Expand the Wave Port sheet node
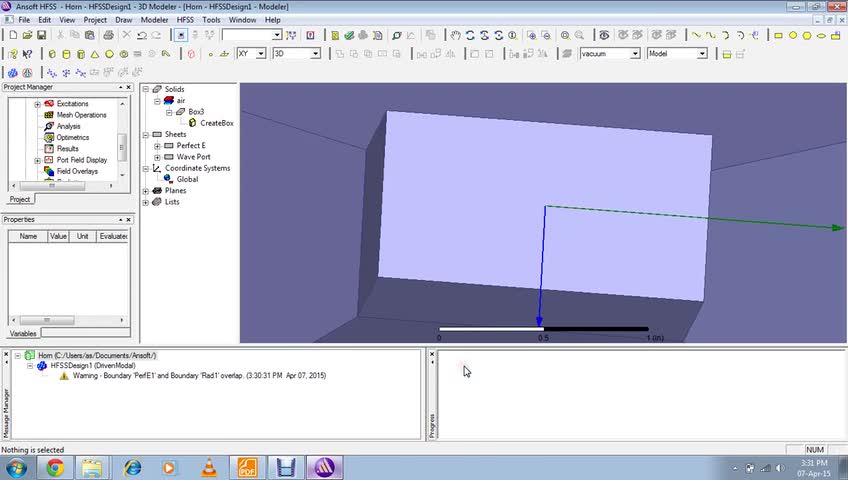This screenshot has height=480, width=848. (157, 157)
